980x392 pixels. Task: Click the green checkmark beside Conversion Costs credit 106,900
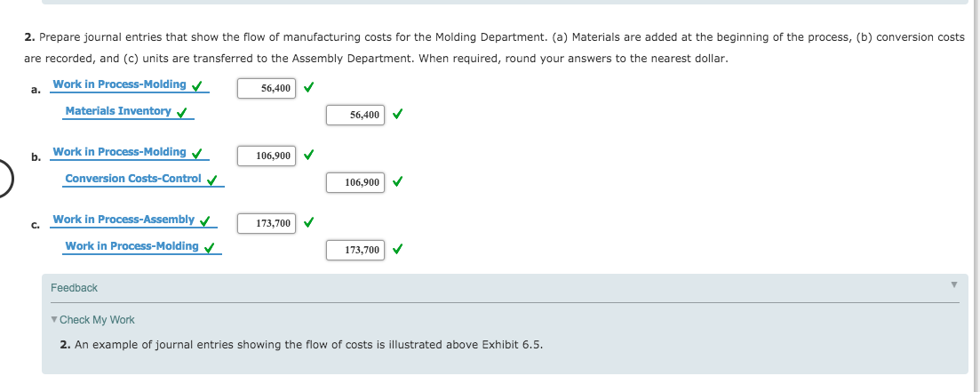[397, 182]
